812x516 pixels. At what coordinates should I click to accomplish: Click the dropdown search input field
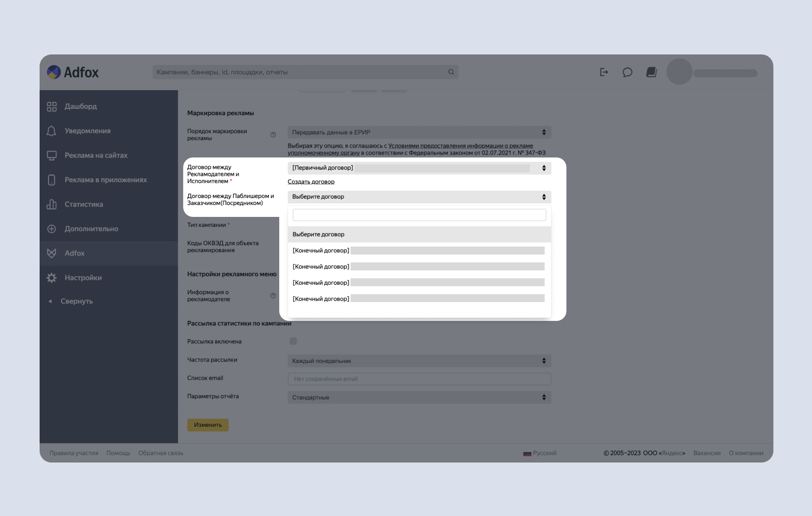pos(419,215)
